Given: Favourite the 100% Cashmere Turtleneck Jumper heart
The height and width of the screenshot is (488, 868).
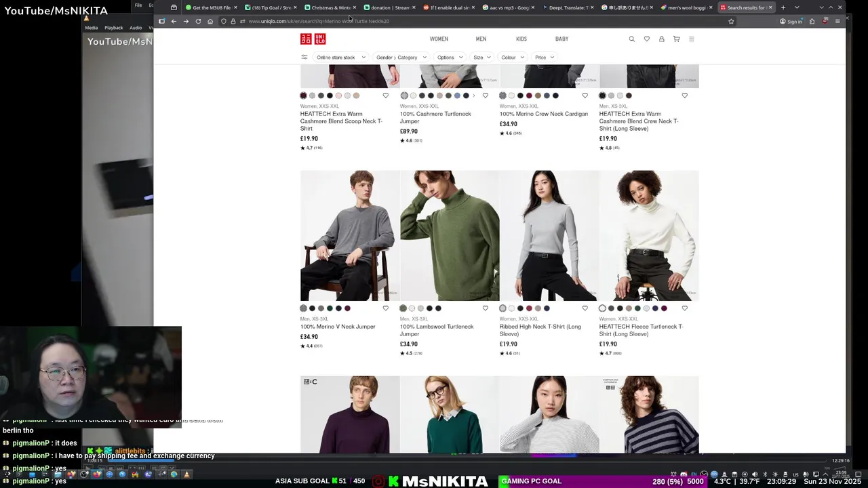Looking at the screenshot, I should pos(485,96).
